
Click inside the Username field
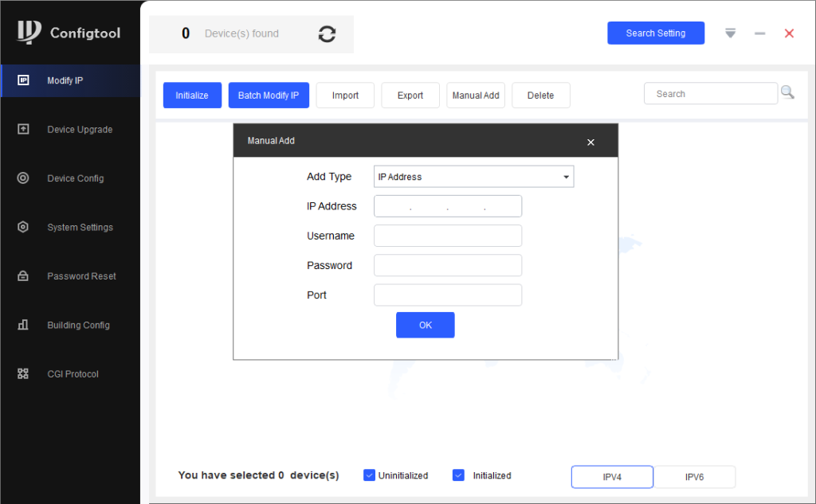pos(447,236)
